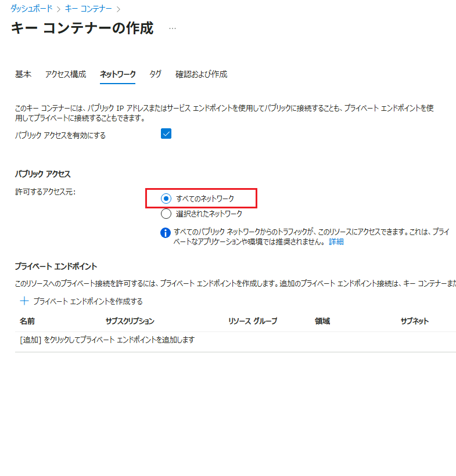Switch to the 基本 tab
Image resolution: width=456 pixels, height=476 pixels.
(x=23, y=74)
